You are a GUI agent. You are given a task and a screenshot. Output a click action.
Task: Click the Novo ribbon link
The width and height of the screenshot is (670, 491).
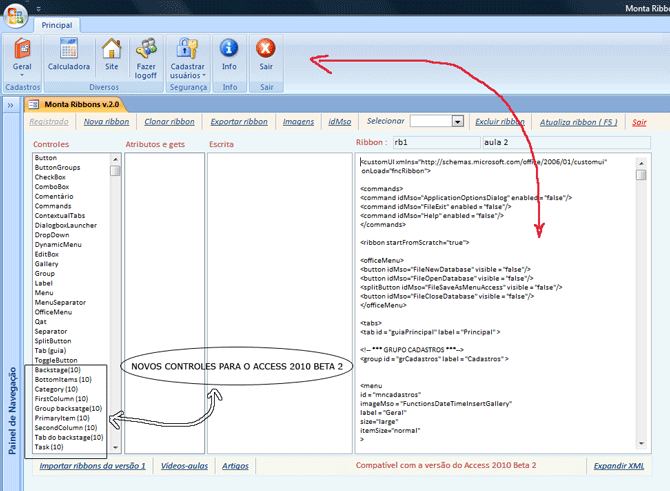coord(106,122)
